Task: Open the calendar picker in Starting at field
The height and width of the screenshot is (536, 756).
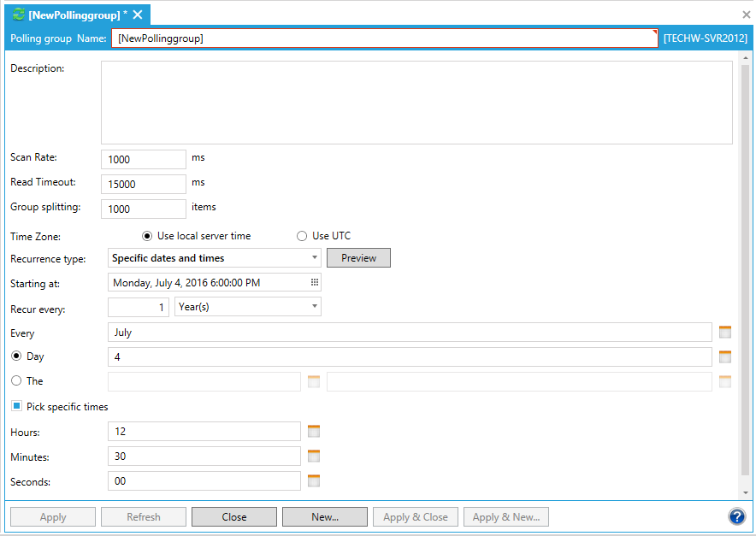Action: click(x=314, y=283)
